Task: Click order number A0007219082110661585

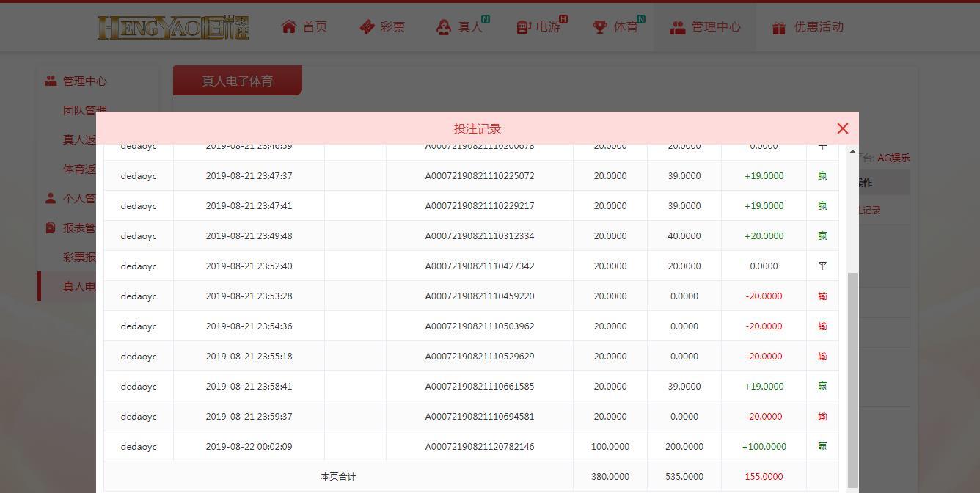Action: point(480,387)
